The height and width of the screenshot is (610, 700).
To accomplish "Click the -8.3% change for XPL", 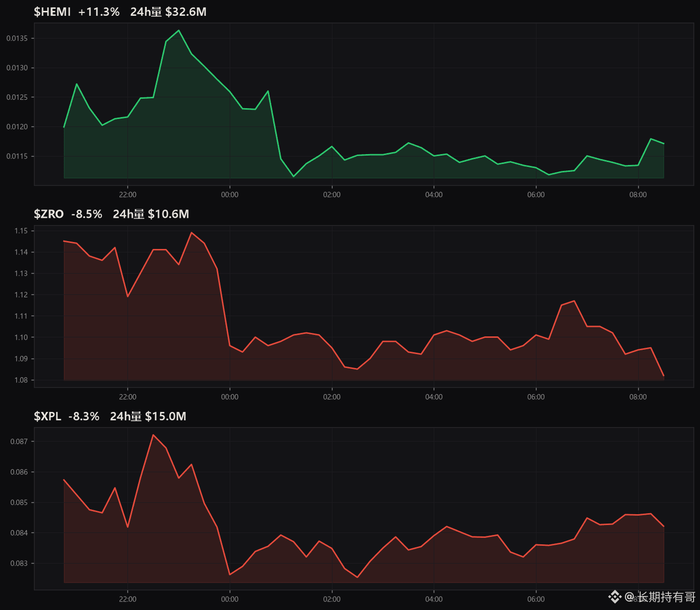I will [x=84, y=416].
